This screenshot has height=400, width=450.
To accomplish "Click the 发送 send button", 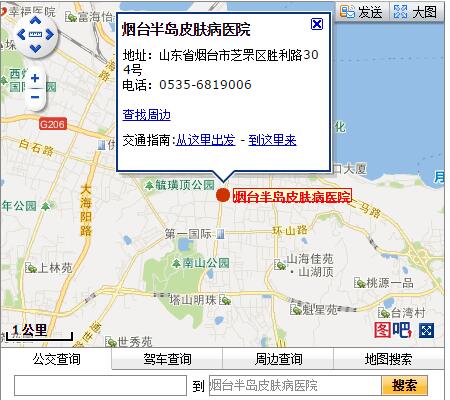I will point(361,13).
